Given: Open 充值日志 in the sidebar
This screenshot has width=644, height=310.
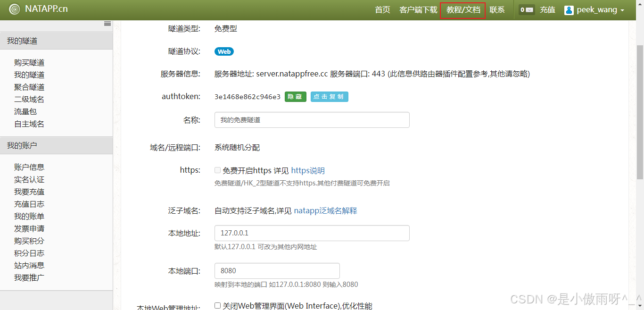Looking at the screenshot, I should click(29, 204).
